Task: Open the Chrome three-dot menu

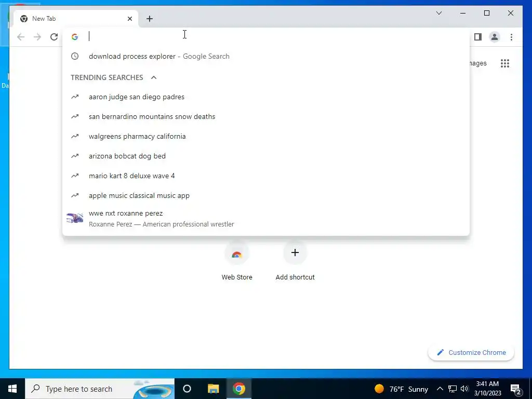Action: 511,37
